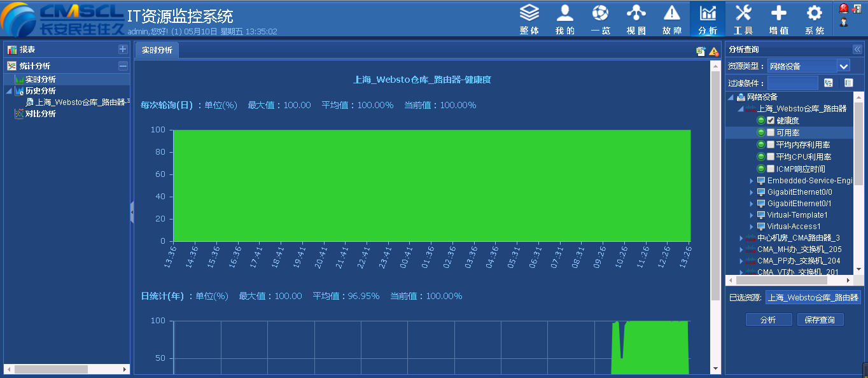Click the logout door icon
Image resolution: width=868 pixels, height=378 pixels.
click(x=857, y=8)
